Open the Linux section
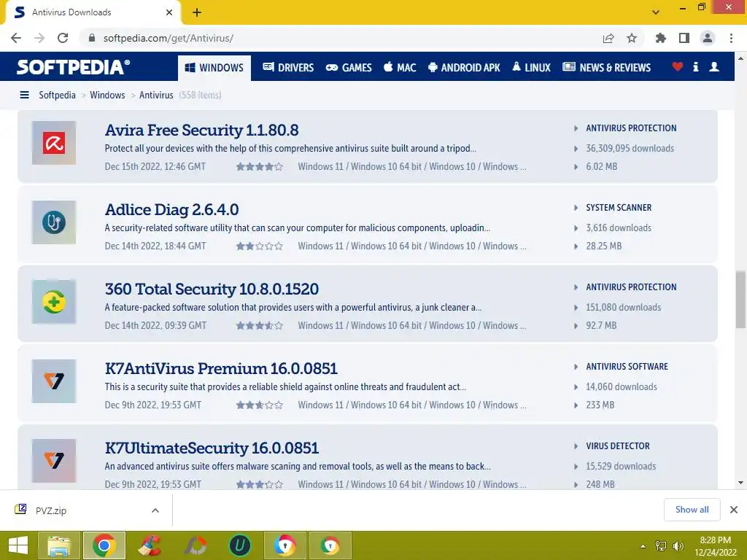The height and width of the screenshot is (560, 747). [532, 68]
